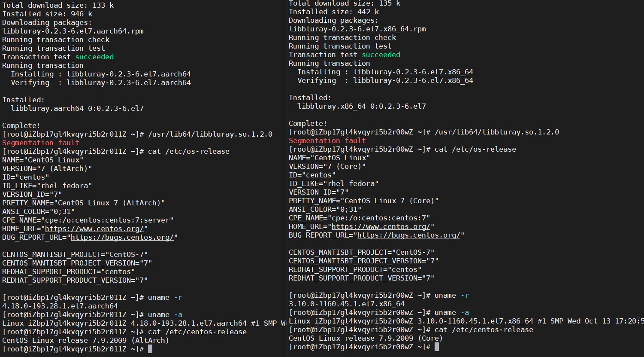Click the "uname -r" command in left terminal
644x357 pixels.
(x=165, y=297)
